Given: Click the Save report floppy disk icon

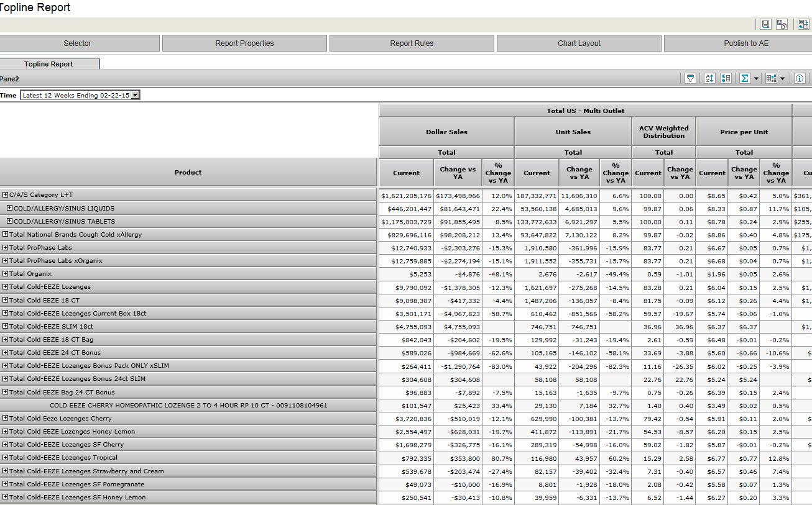Looking at the screenshot, I should pyautogui.click(x=765, y=24).
